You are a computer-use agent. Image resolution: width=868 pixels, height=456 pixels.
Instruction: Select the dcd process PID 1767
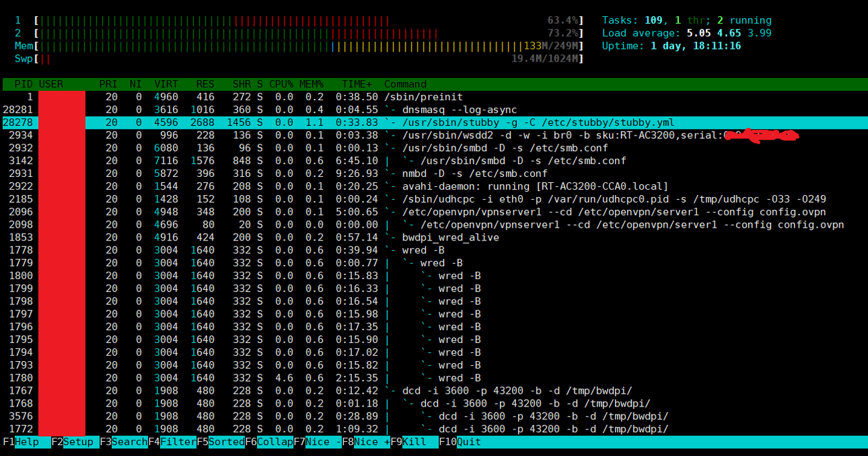434,390
